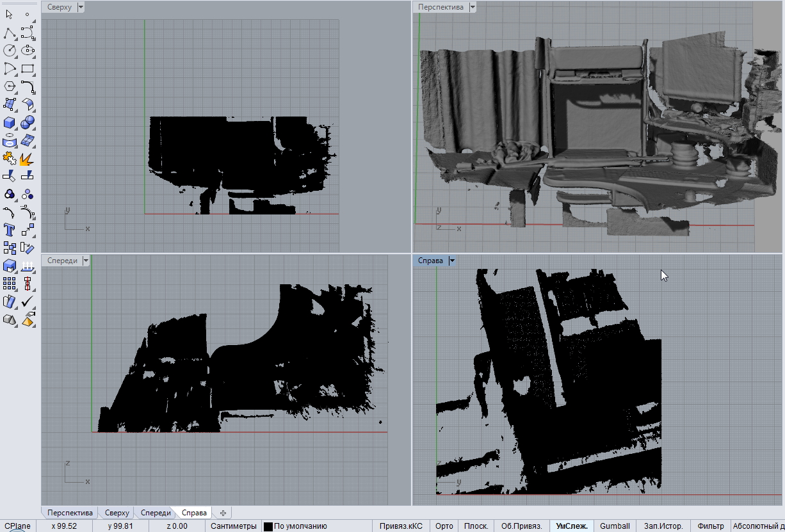This screenshot has width=785, height=532.
Task: Click the black По умолчанию layer swatch
Action: click(268, 526)
